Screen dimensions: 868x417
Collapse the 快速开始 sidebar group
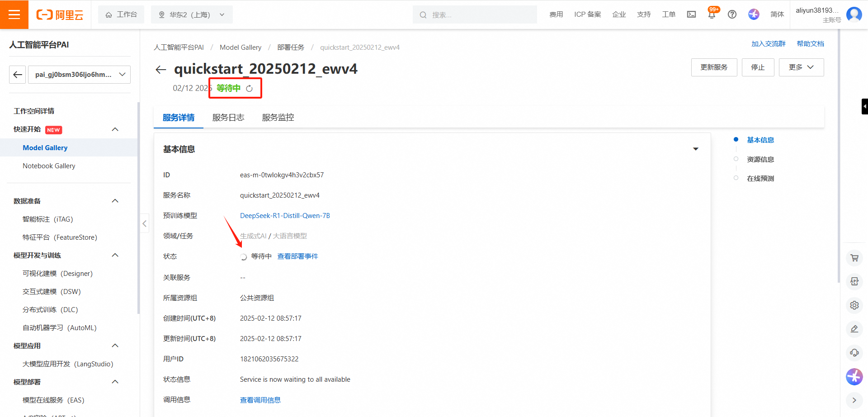[115, 129]
